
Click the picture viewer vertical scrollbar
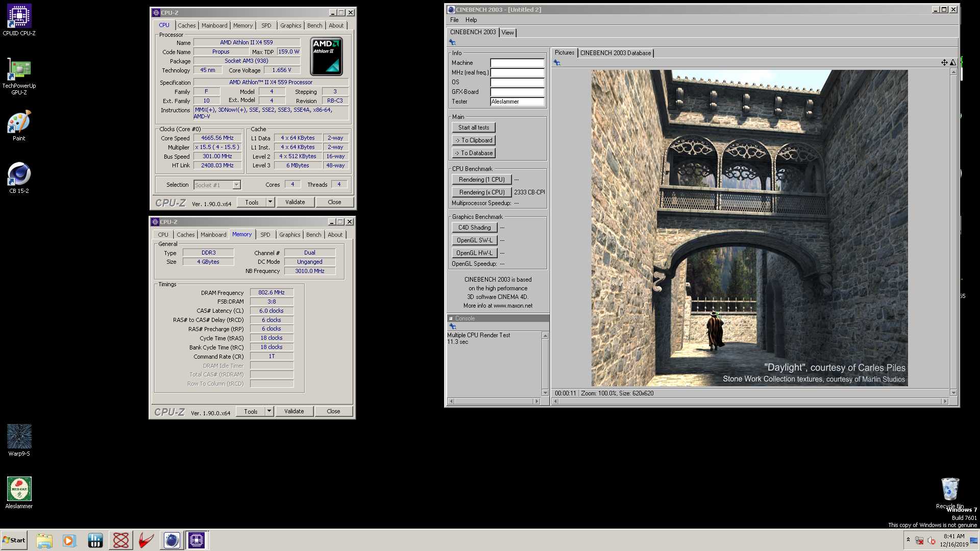pyautogui.click(x=953, y=232)
